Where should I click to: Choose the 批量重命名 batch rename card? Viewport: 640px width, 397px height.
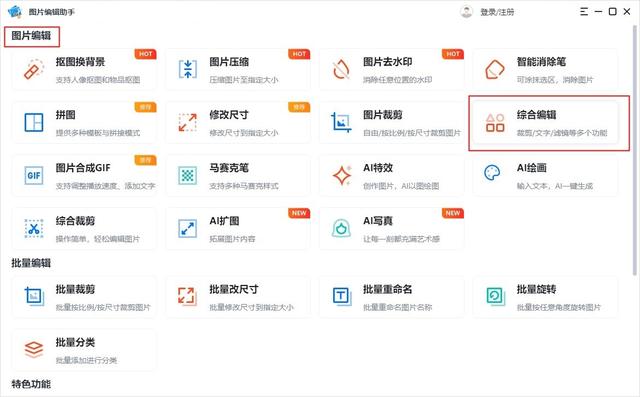(391, 297)
